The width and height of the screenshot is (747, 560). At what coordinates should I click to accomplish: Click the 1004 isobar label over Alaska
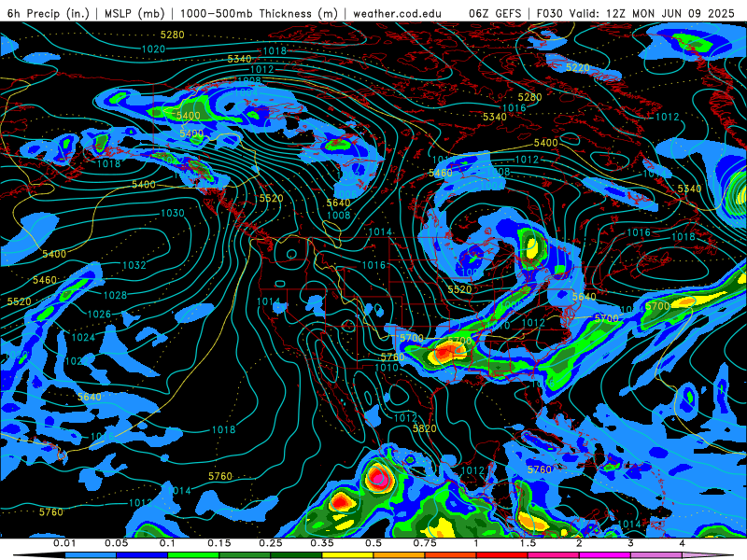(x=247, y=91)
